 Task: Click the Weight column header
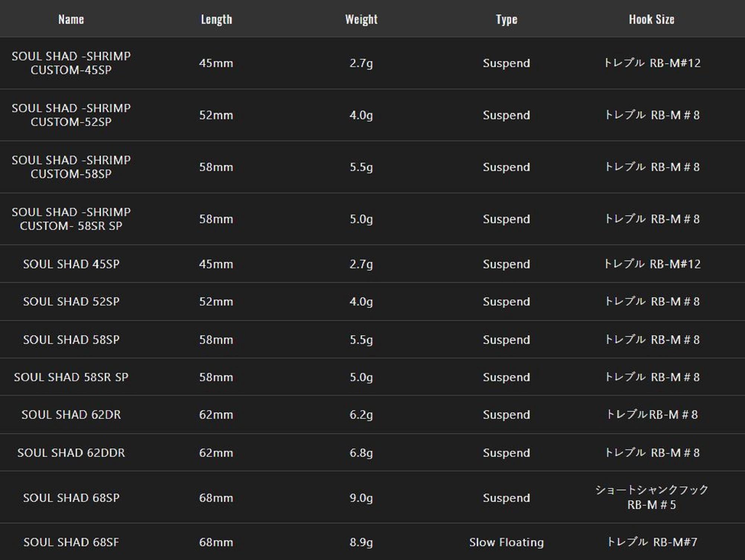point(361,19)
